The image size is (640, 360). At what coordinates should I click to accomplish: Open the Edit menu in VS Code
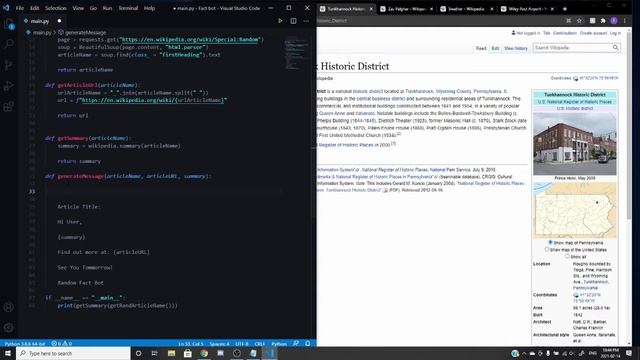(34, 8)
